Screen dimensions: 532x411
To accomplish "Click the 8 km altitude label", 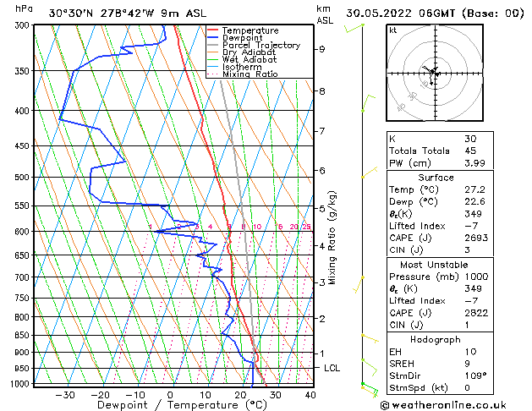I will (x=321, y=91).
